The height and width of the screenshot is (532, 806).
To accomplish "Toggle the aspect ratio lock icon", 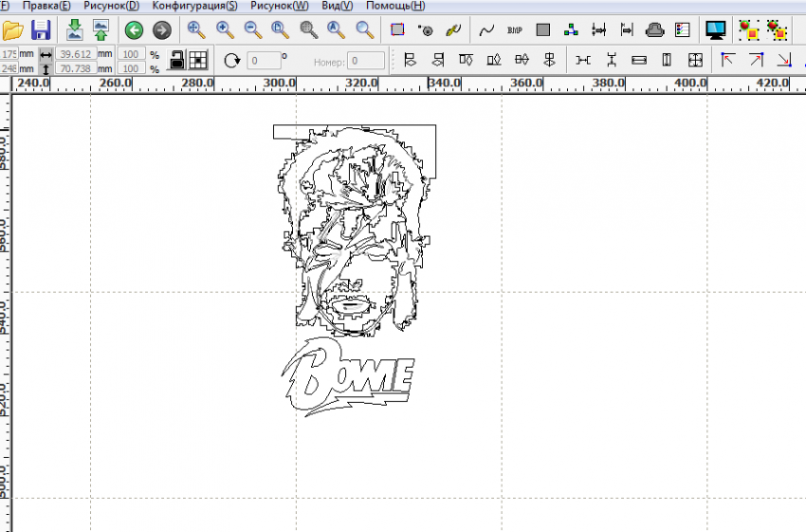I will [176, 60].
